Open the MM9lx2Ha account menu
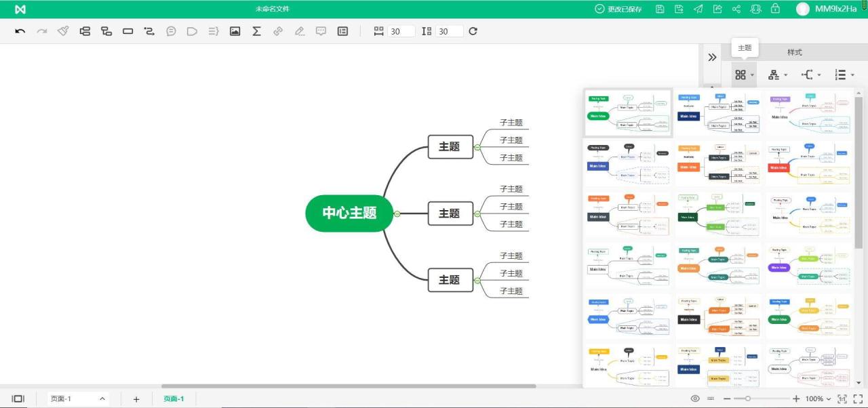Screen dimensions: 868x408 click(x=827, y=9)
